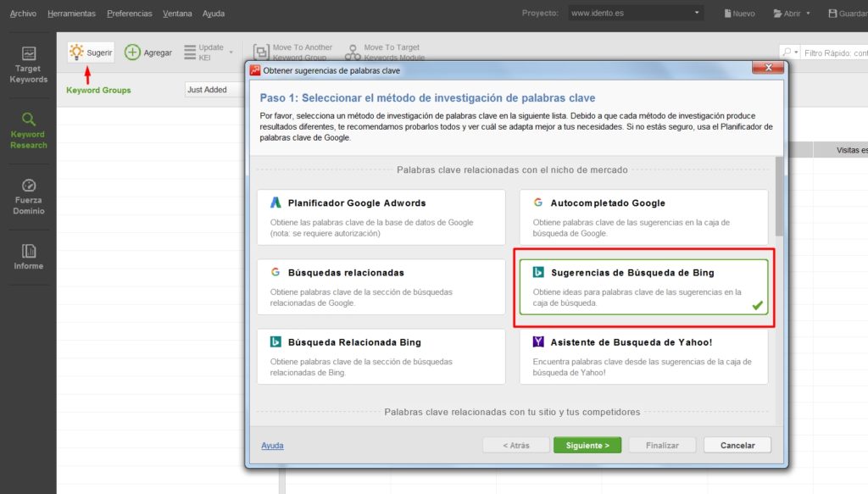Open the Ayuda link in the dialog

(x=272, y=446)
